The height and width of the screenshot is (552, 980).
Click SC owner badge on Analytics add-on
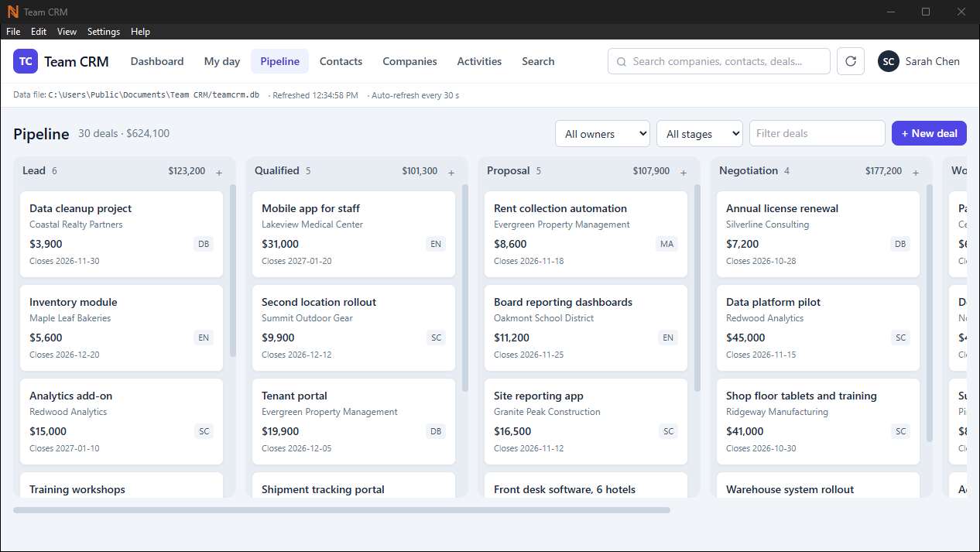204,431
